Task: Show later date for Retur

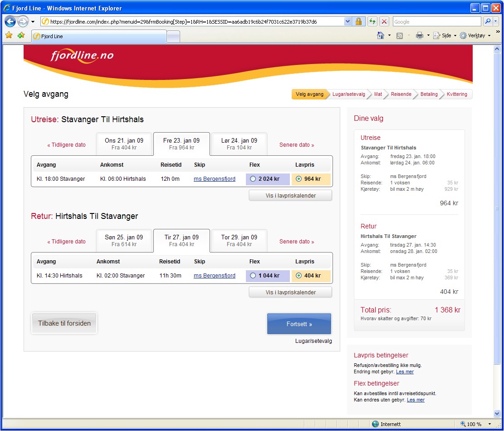Action: 297,242
